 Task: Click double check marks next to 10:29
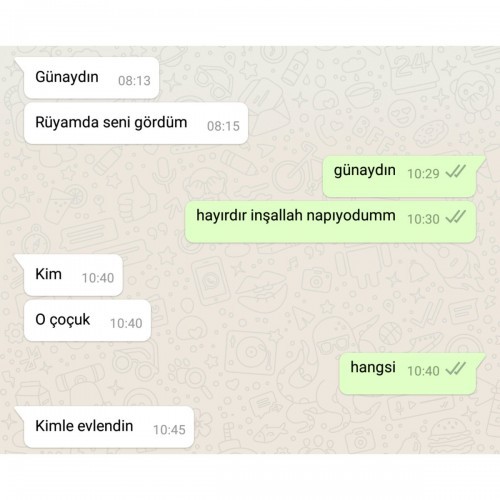click(455, 172)
